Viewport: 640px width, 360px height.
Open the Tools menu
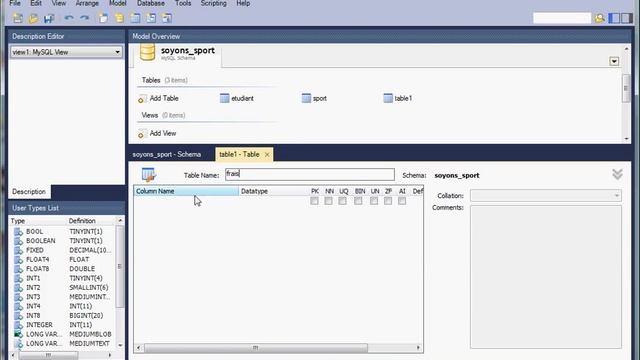(183, 3)
